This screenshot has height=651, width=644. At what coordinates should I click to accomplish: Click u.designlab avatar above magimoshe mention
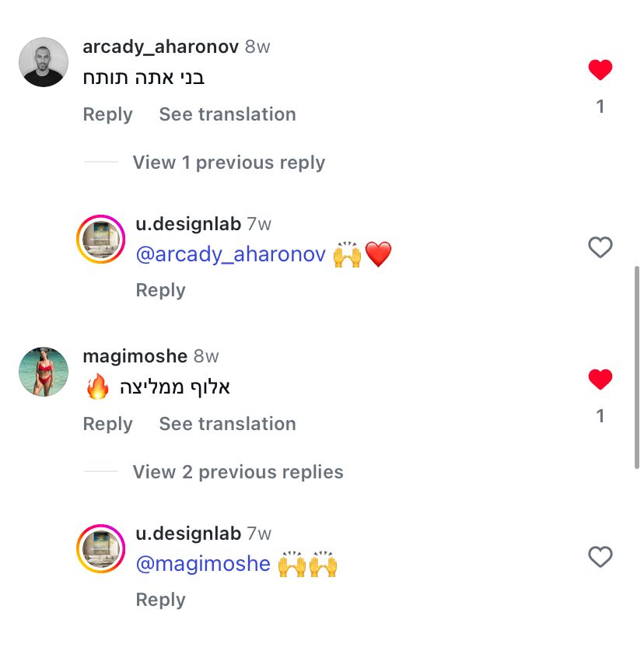[x=100, y=548]
